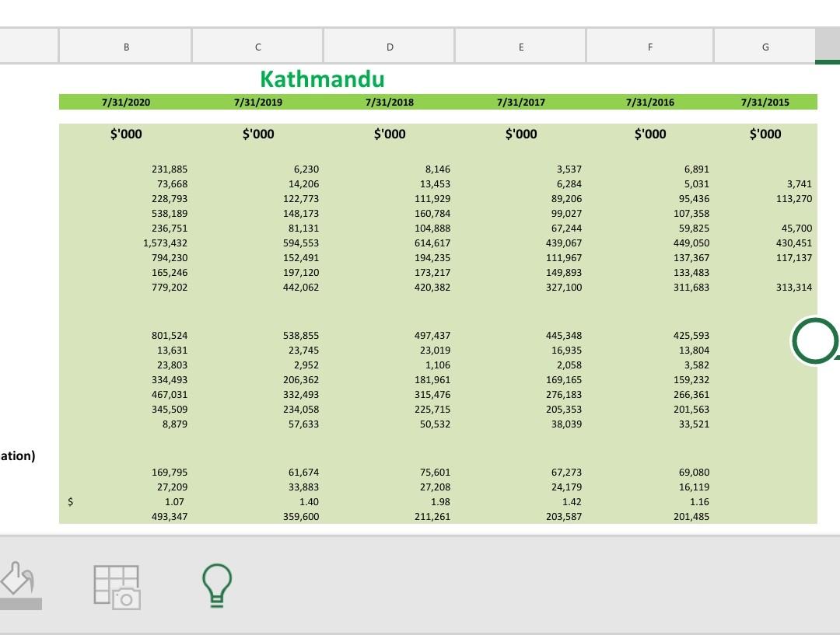Select the 7/31/2017 date header cell
Viewport: 840px width, 635px height.
coord(520,103)
